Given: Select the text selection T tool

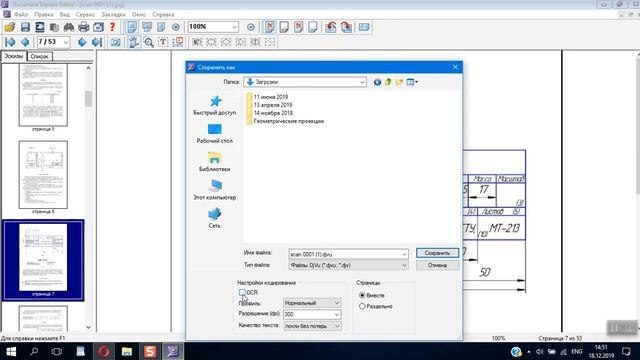Looking at the screenshot, I should [x=163, y=42].
